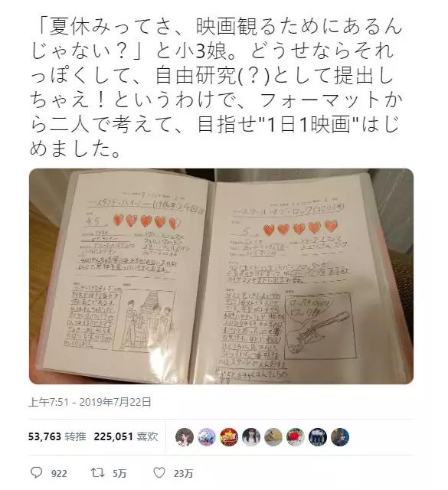Like the tweet with the heart icon

pyautogui.click(x=159, y=472)
